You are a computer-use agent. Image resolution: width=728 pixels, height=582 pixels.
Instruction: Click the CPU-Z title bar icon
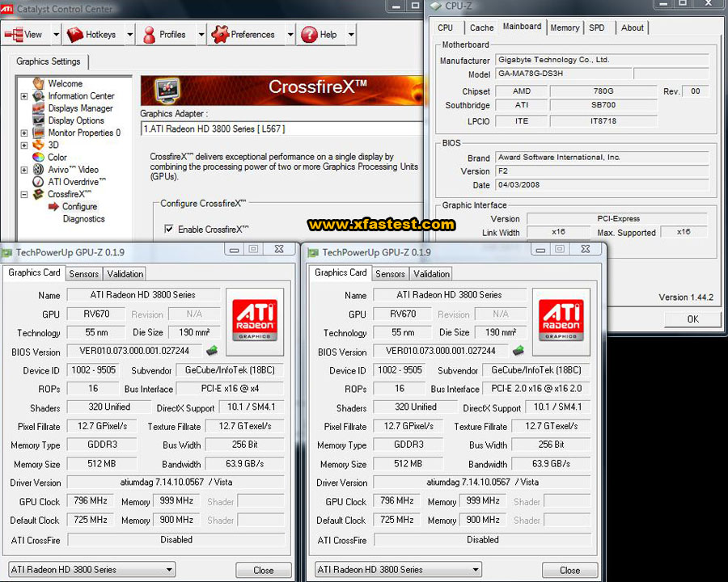click(435, 6)
